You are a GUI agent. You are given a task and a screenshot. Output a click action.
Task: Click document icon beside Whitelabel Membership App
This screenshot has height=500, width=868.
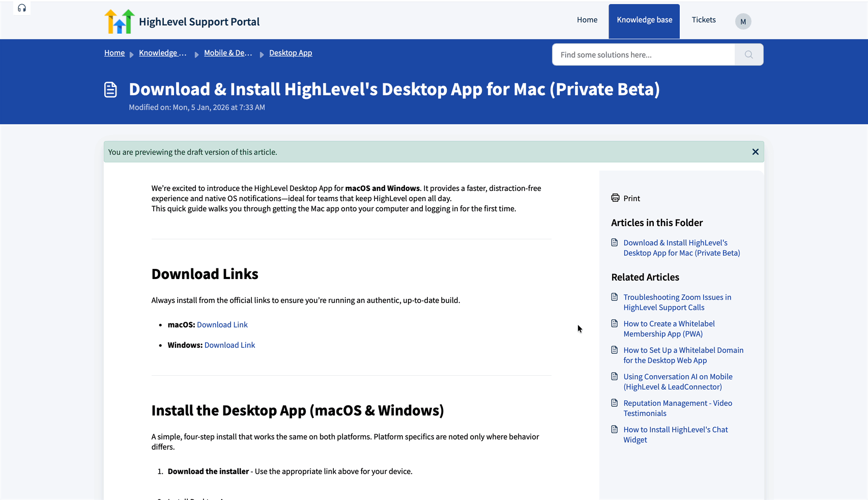615,323
